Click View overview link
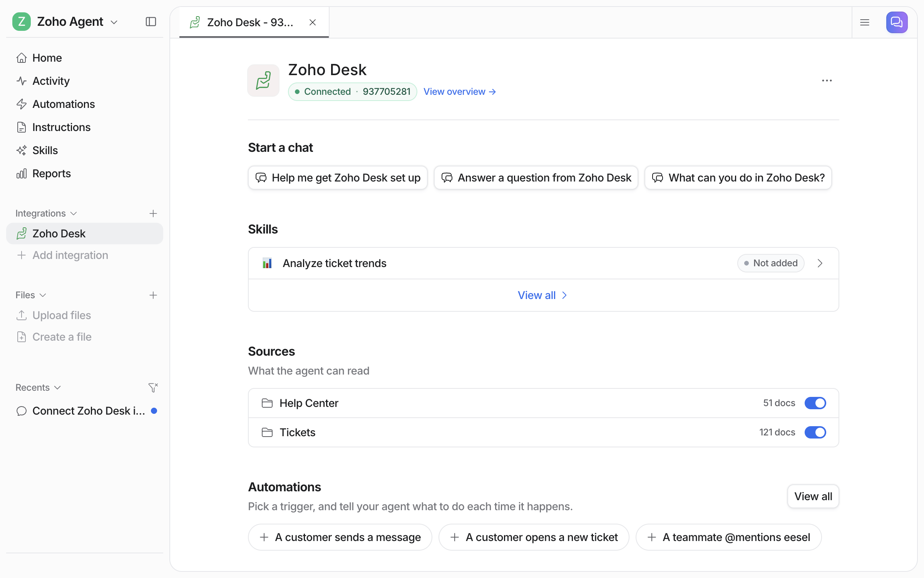The width and height of the screenshot is (924, 578). [460, 92]
